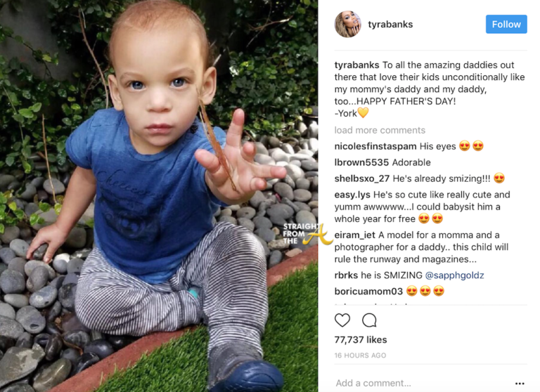Open tyrabanks username in post header

click(x=390, y=25)
